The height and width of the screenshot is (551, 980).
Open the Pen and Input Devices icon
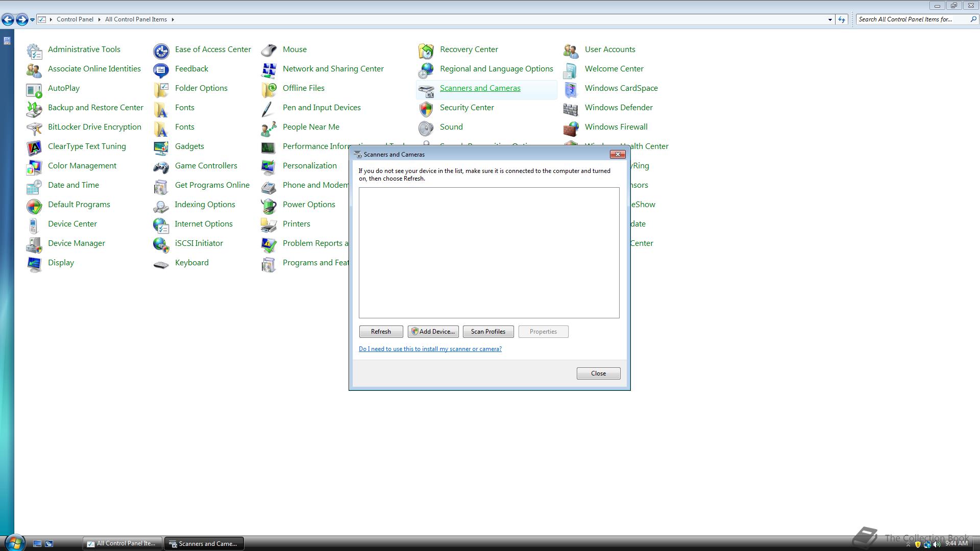[269, 108]
